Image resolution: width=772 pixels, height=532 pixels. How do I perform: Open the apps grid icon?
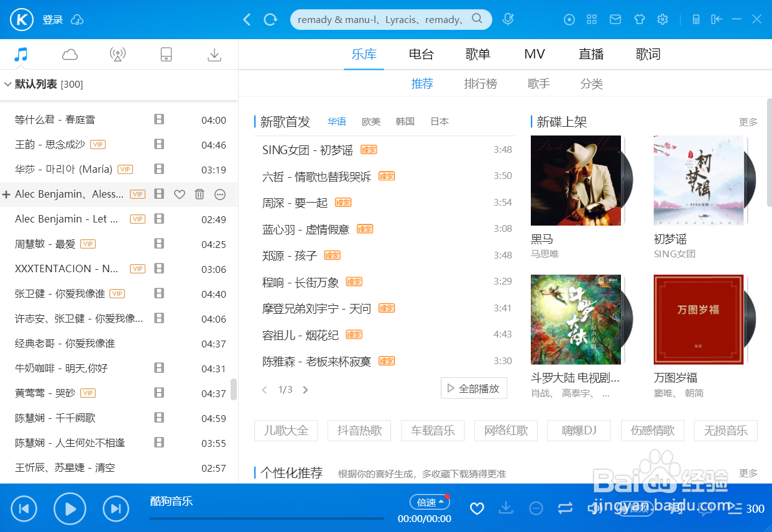(592, 19)
